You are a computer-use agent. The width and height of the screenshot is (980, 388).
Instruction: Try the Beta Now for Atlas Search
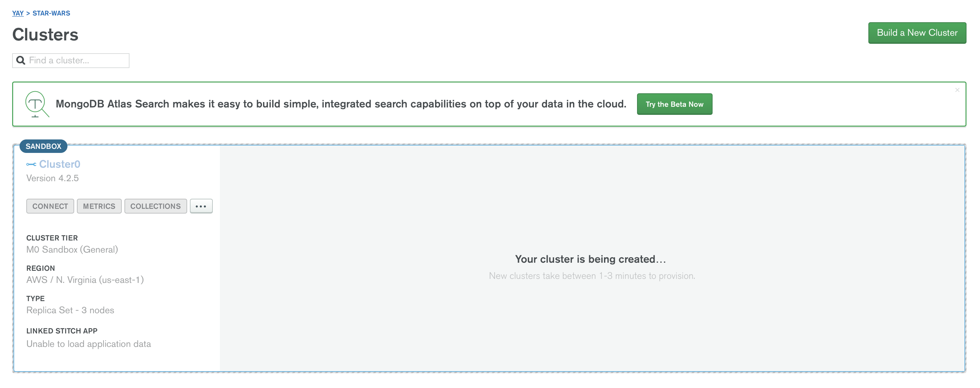pyautogui.click(x=674, y=104)
